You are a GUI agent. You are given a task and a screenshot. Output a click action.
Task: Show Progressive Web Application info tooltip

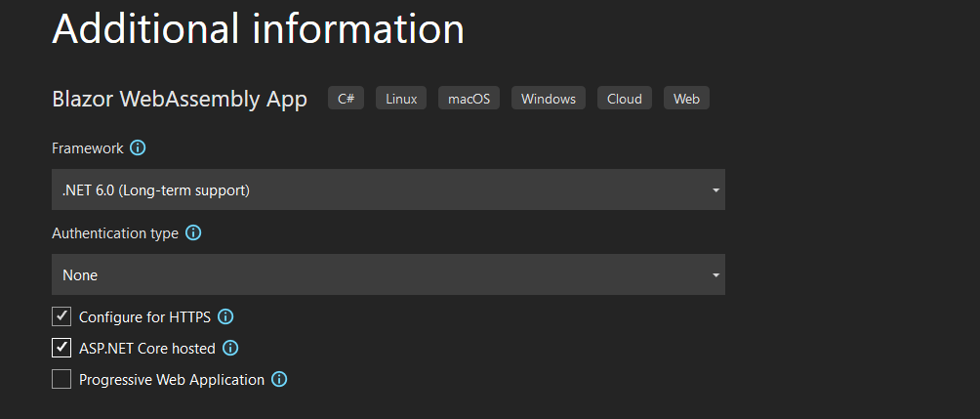pyautogui.click(x=279, y=380)
